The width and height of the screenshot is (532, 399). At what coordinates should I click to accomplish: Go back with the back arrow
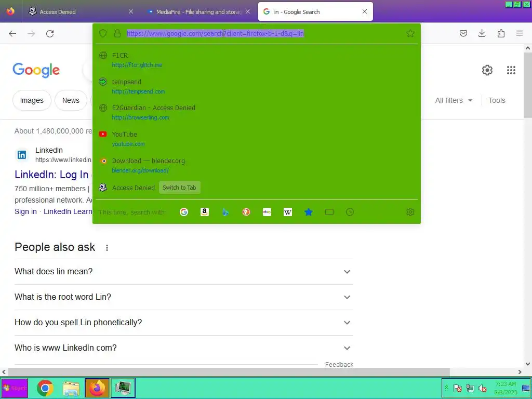12,34
